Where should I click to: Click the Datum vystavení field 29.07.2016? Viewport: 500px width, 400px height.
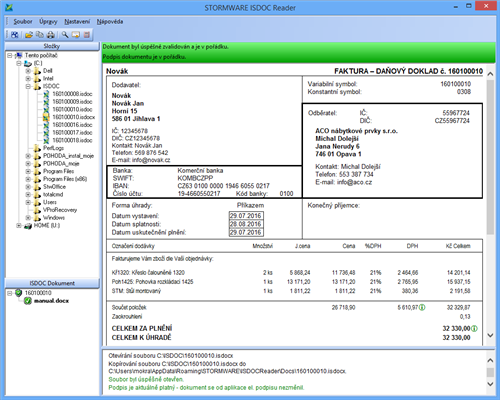click(246, 216)
